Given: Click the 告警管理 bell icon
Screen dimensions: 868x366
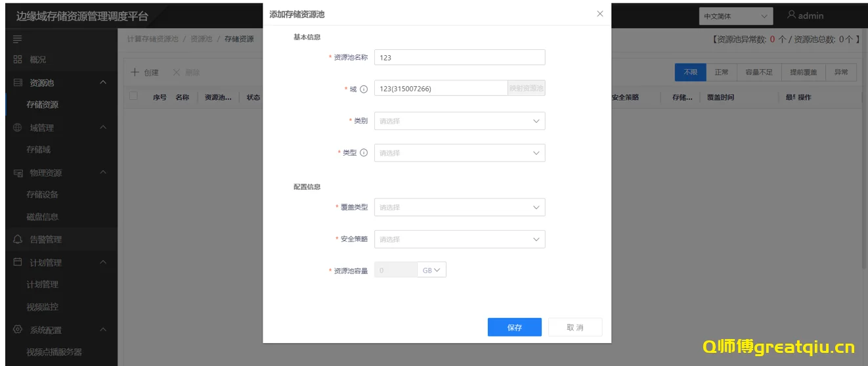Looking at the screenshot, I should click(x=18, y=240).
